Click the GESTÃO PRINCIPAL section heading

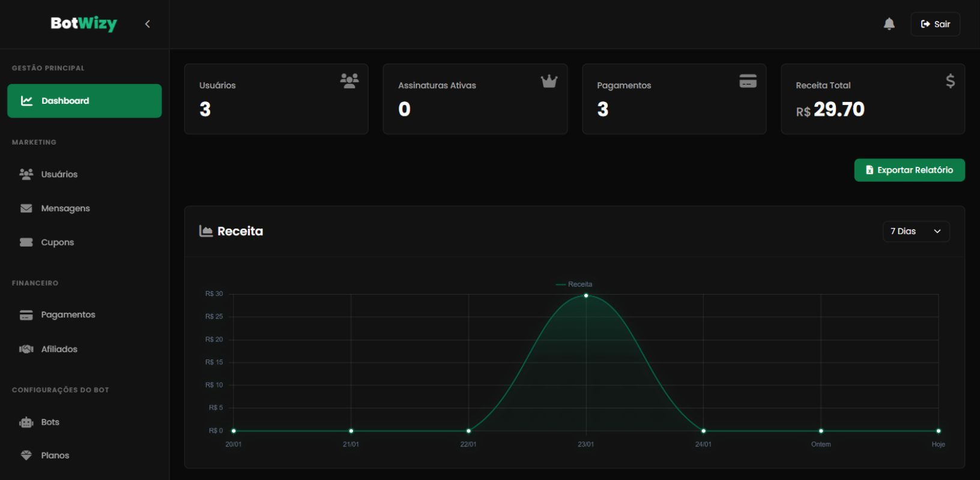[x=48, y=68]
